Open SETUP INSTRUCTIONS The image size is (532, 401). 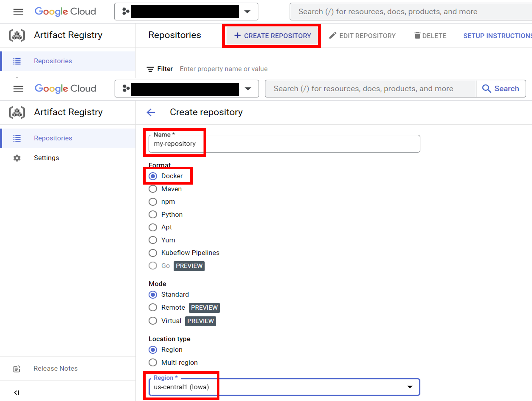pyautogui.click(x=498, y=36)
